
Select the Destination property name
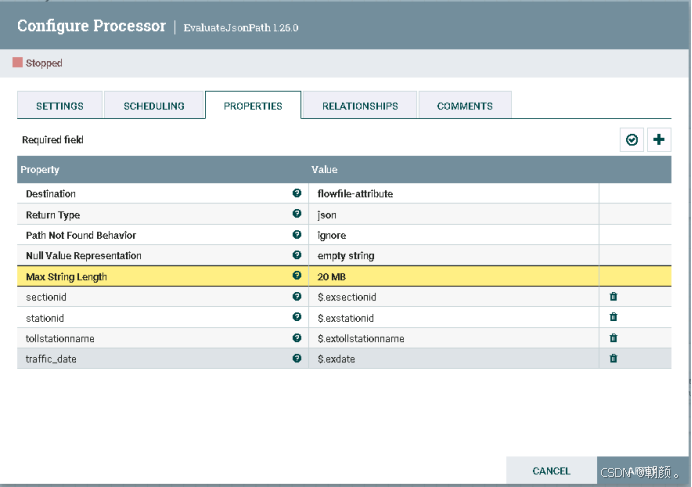tap(51, 194)
